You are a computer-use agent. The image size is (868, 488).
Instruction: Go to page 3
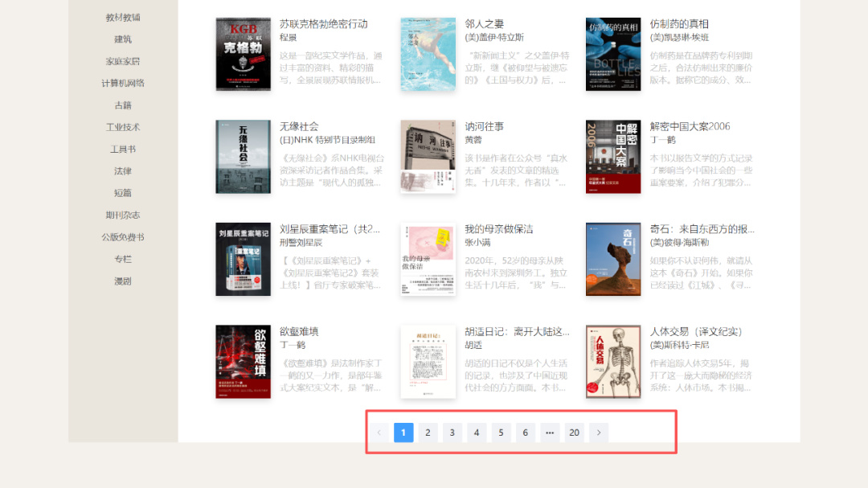452,433
